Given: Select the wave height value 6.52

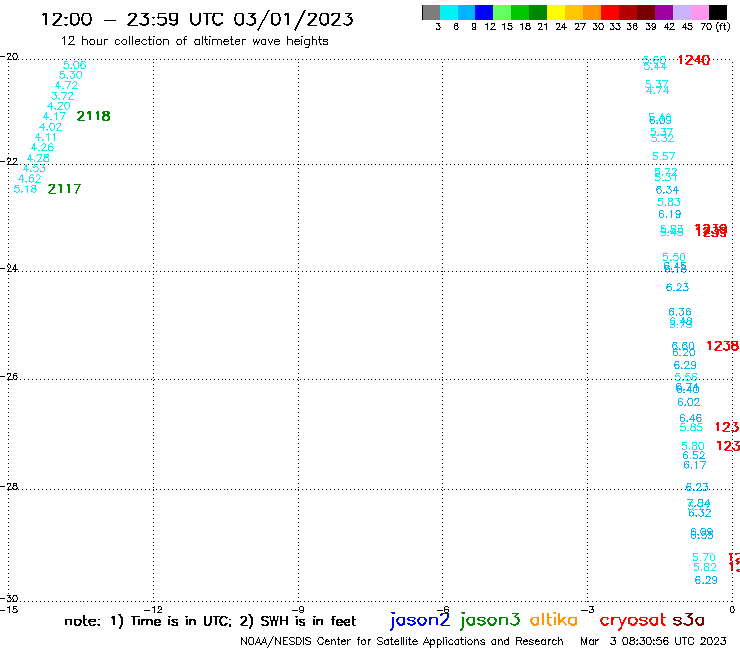Looking at the screenshot, I should tap(694, 456).
